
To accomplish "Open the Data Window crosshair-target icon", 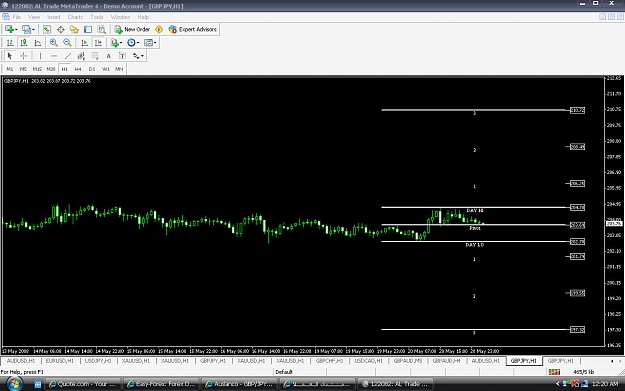I will (61, 29).
